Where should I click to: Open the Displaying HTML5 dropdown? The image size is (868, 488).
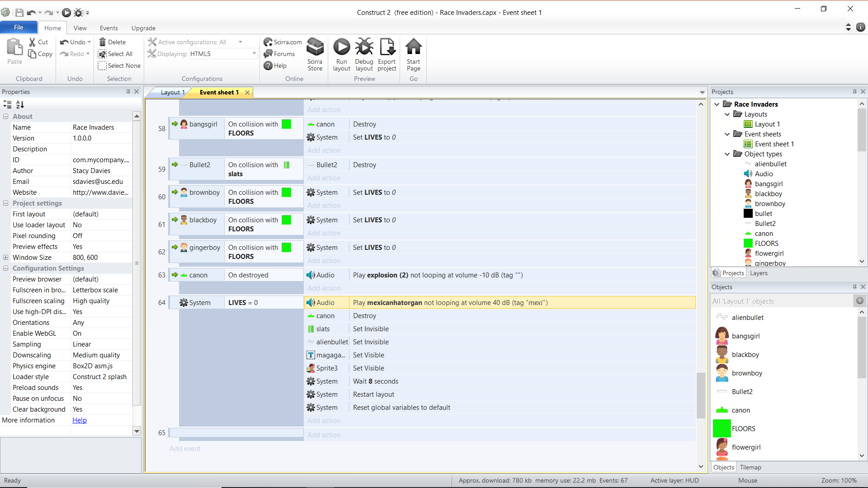coord(254,54)
